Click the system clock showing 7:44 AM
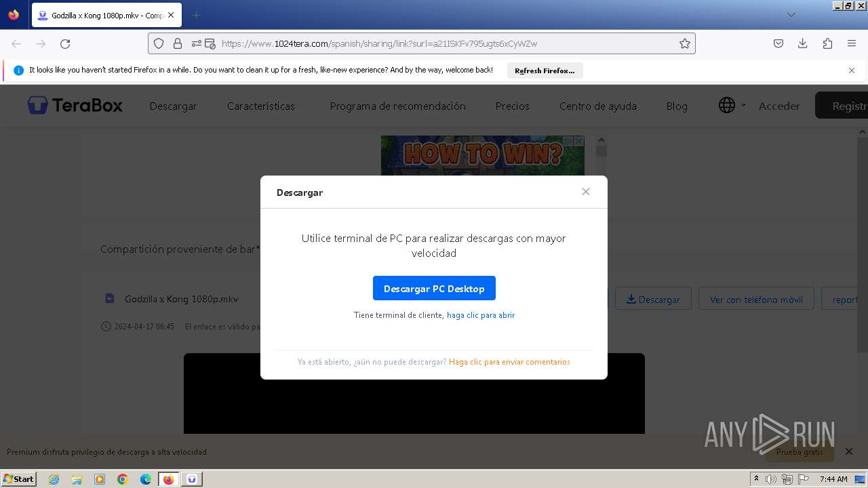The image size is (868, 488). coord(833,479)
